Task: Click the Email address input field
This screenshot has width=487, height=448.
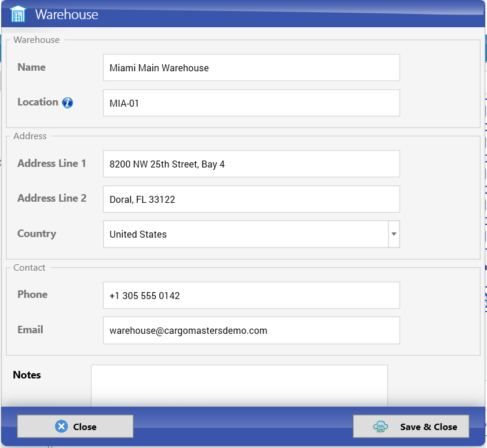Action: pos(251,330)
